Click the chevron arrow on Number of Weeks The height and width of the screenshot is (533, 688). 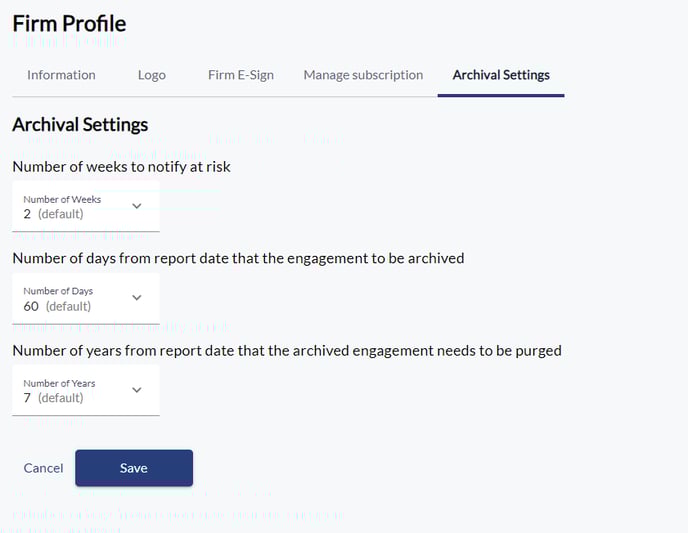pos(137,206)
